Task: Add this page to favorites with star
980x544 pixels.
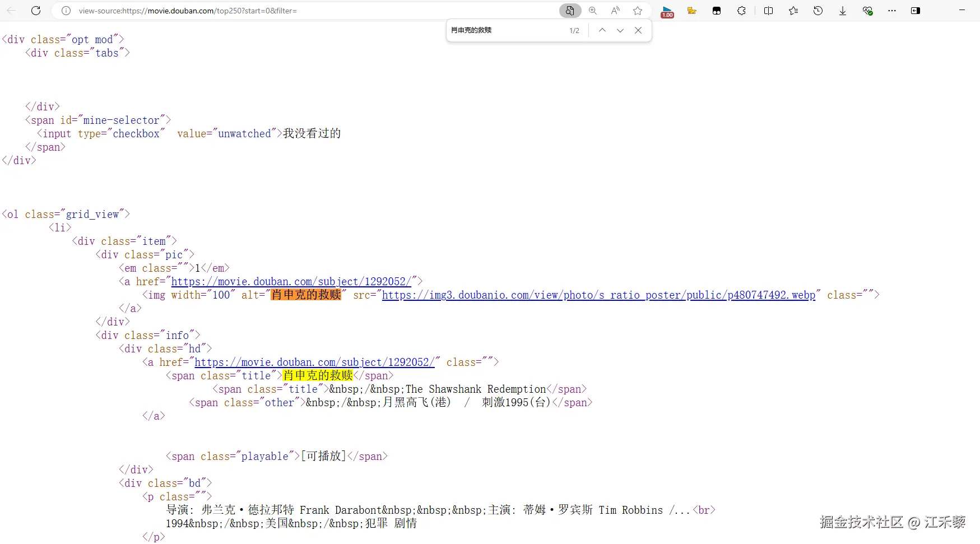Action: (x=638, y=11)
